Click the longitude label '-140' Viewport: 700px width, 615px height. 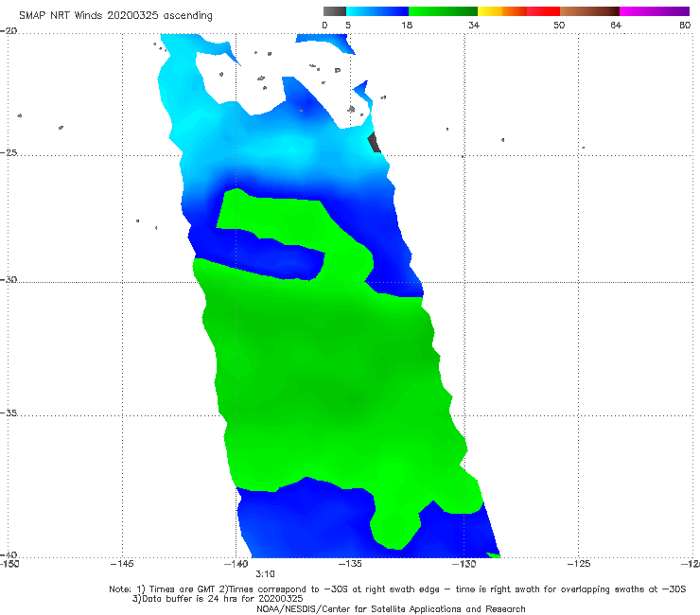(236, 564)
